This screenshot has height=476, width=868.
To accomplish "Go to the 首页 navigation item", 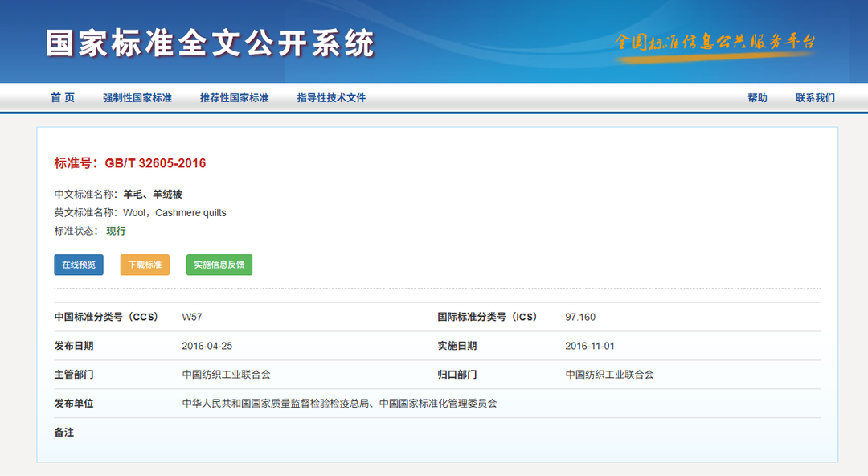I will pos(63,98).
